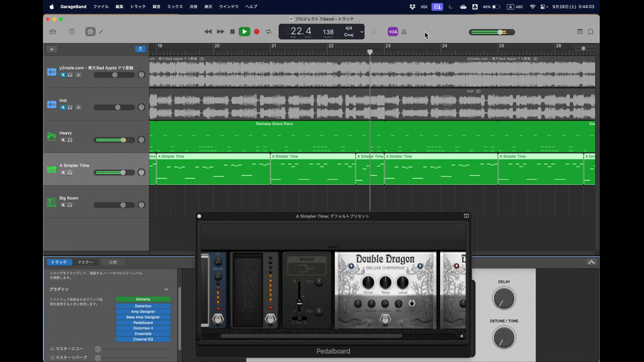Viewport: 644px width, 362px height.
Task: Unmute the y2mate.com Bad Apple track
Action: (x=63, y=75)
